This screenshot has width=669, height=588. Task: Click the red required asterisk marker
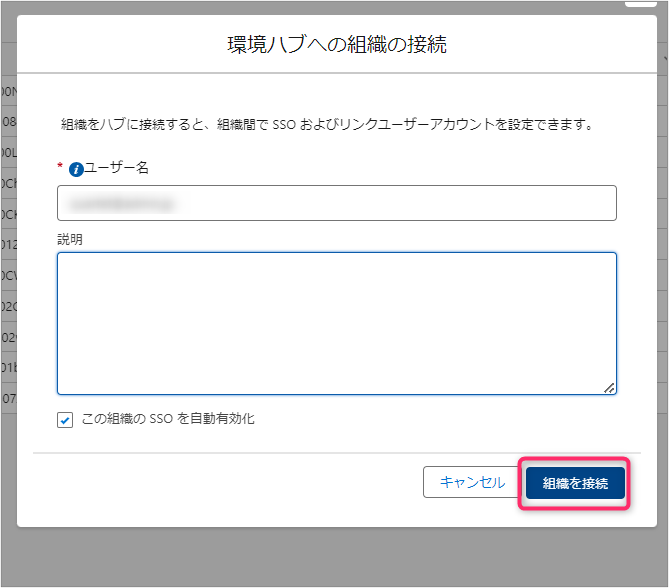60,168
